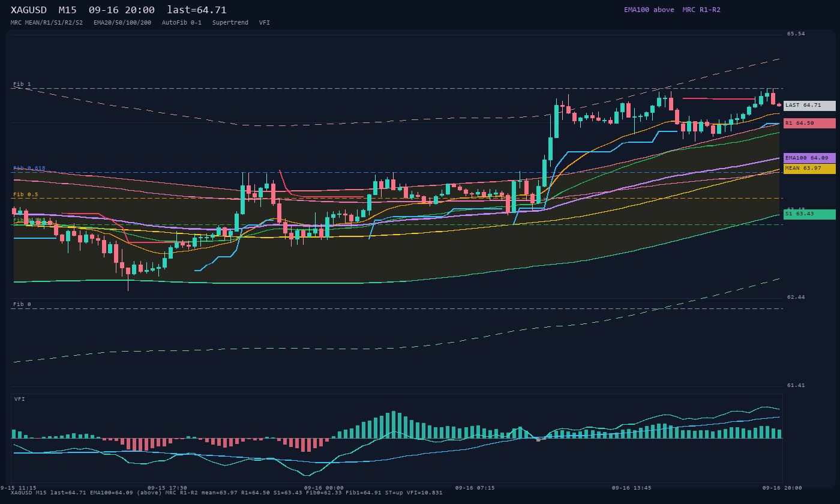Click the 'R1 64.50' red price tag

809,123
